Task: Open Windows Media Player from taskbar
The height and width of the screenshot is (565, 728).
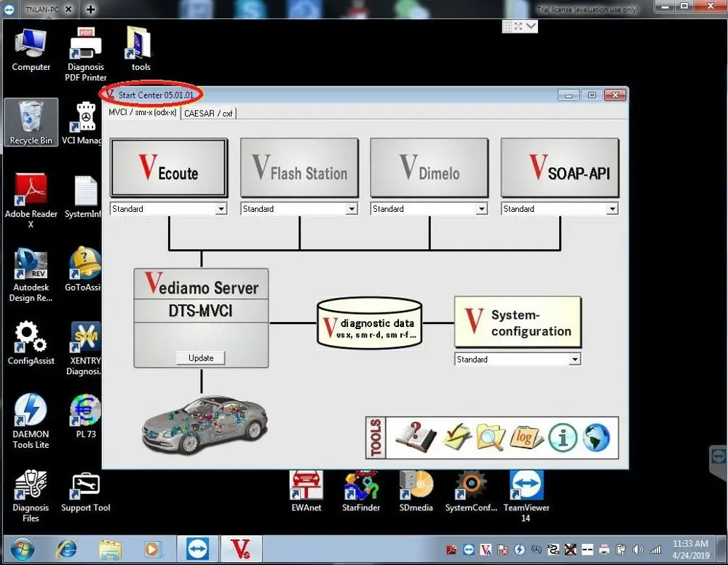Action: 152,550
